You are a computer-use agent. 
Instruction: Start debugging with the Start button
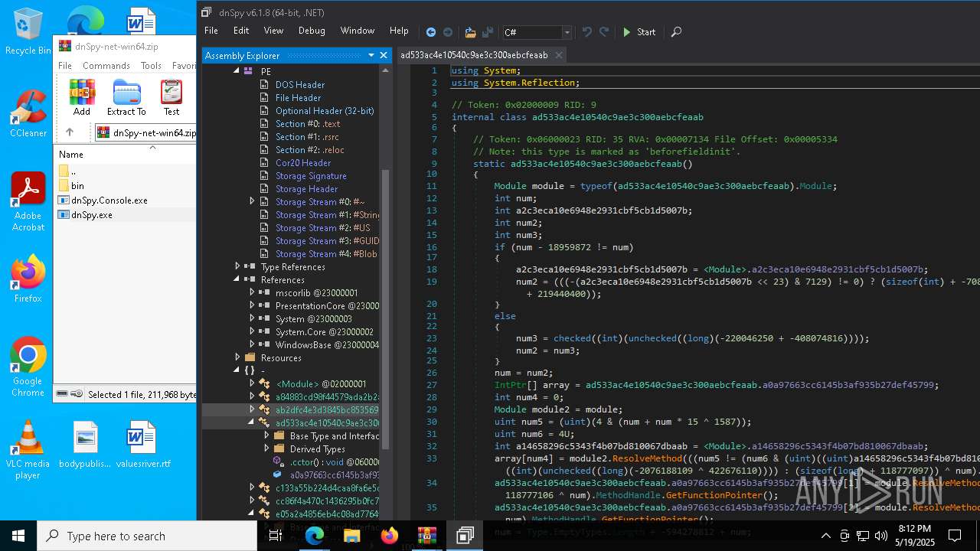(x=639, y=32)
